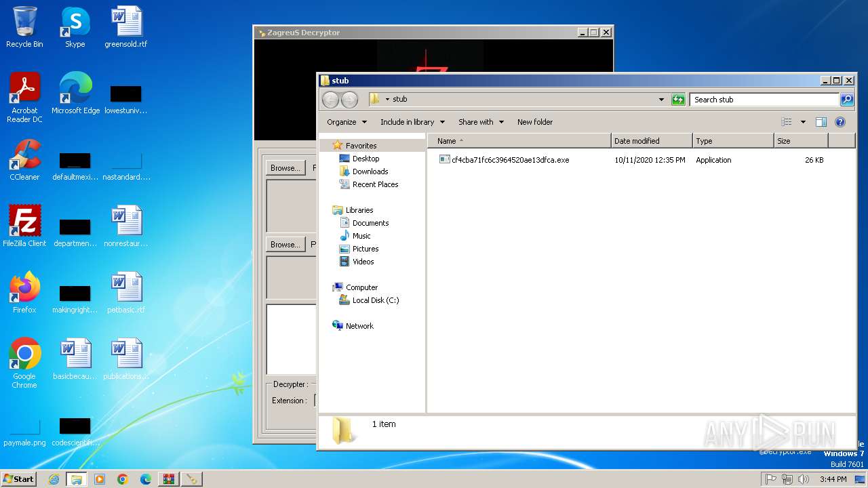Open Include in library dropdown
868x488 pixels.
pyautogui.click(x=412, y=122)
